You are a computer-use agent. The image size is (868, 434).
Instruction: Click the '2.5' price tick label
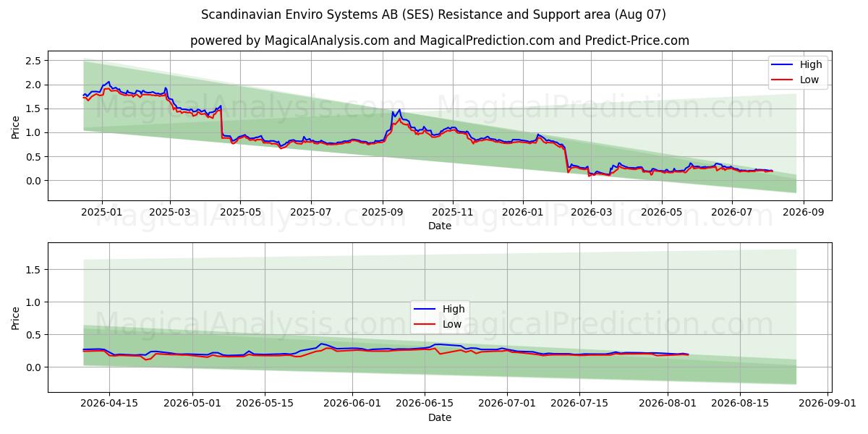coord(33,61)
